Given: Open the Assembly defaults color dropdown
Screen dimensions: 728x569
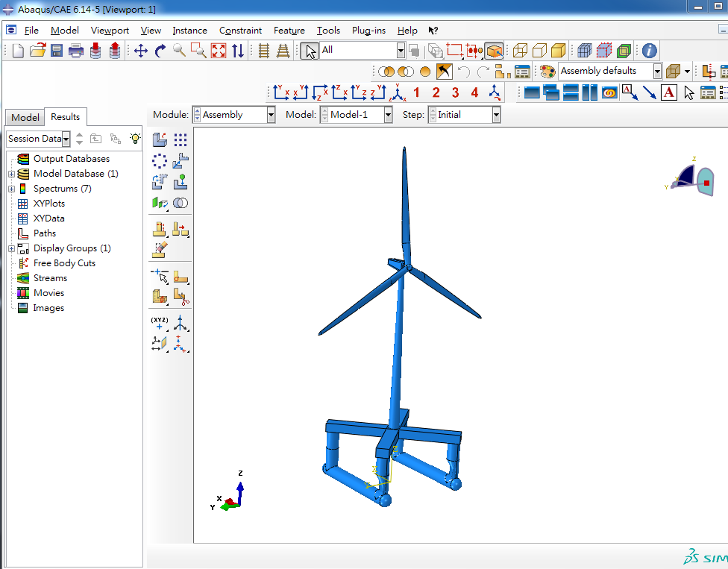Looking at the screenshot, I should (657, 72).
